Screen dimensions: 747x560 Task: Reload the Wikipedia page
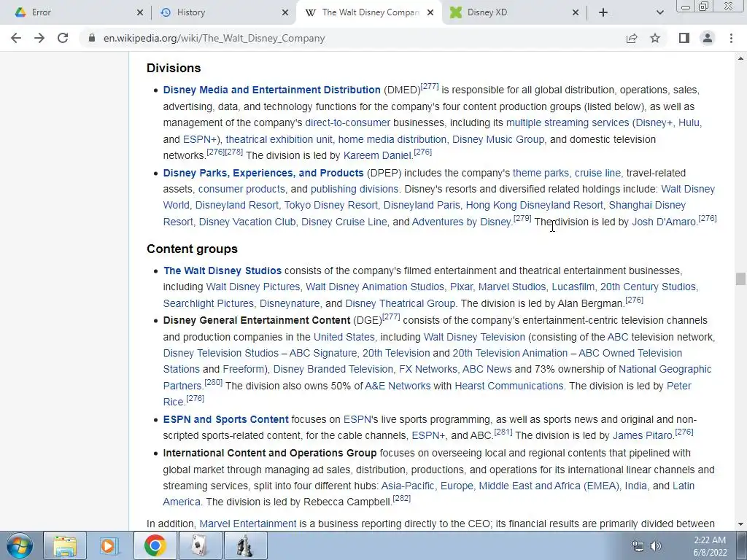(x=63, y=38)
